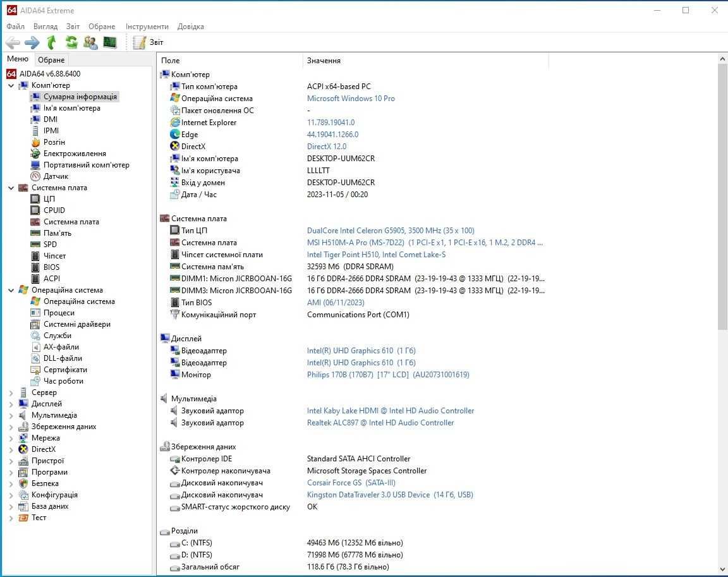The height and width of the screenshot is (577, 728).
Task: Open the Realtek ALC897 audio link
Action: (380, 423)
